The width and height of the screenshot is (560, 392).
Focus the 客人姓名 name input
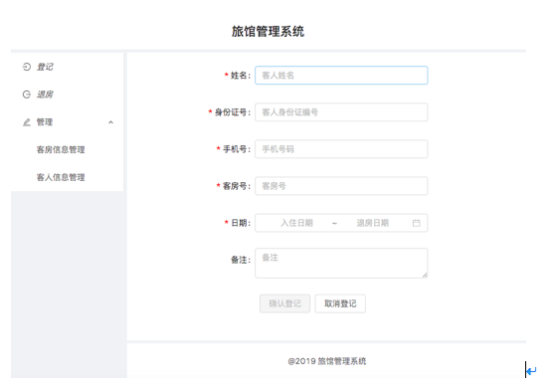(341, 76)
